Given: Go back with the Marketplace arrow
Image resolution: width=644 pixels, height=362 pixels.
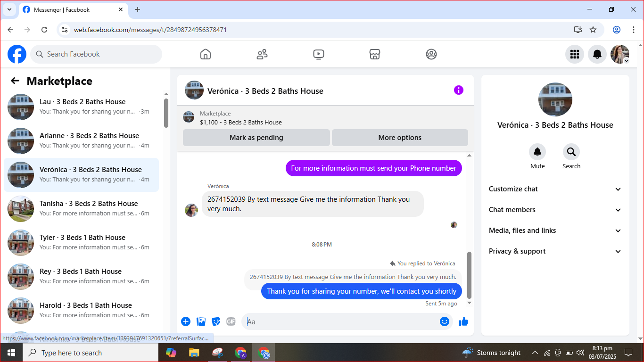Looking at the screenshot, I should coord(15,81).
